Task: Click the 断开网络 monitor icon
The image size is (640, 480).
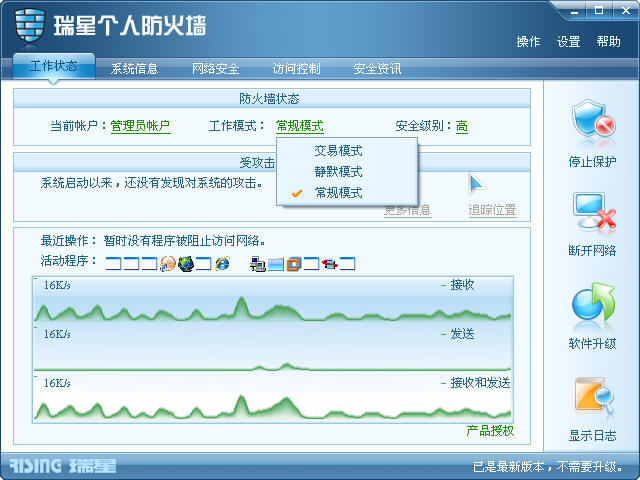Action: tap(594, 211)
